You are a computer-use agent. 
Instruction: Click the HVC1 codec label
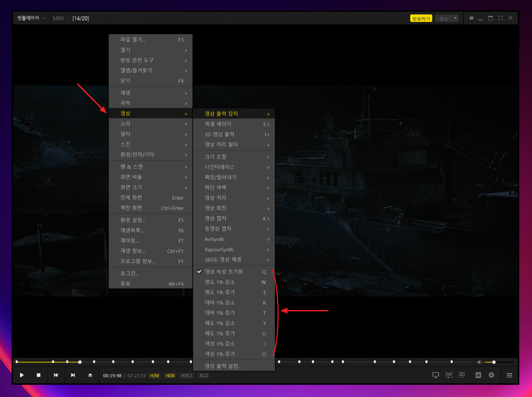pos(187,376)
